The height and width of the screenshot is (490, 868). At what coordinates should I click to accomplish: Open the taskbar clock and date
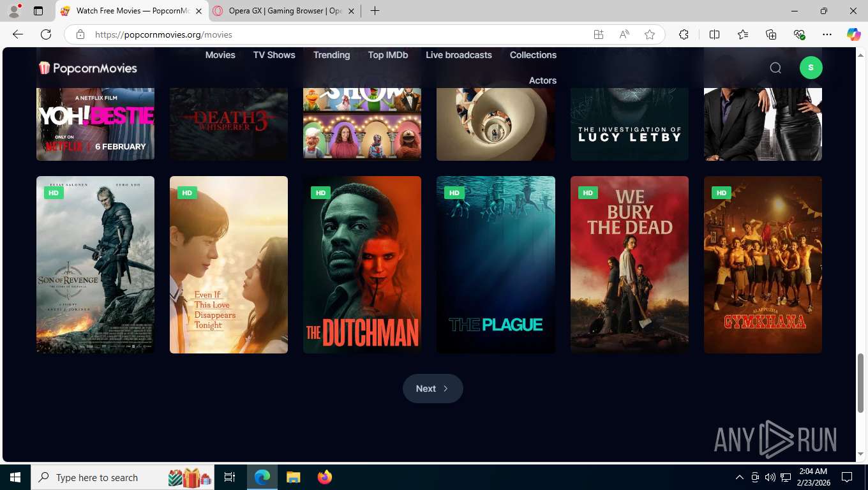(812, 477)
